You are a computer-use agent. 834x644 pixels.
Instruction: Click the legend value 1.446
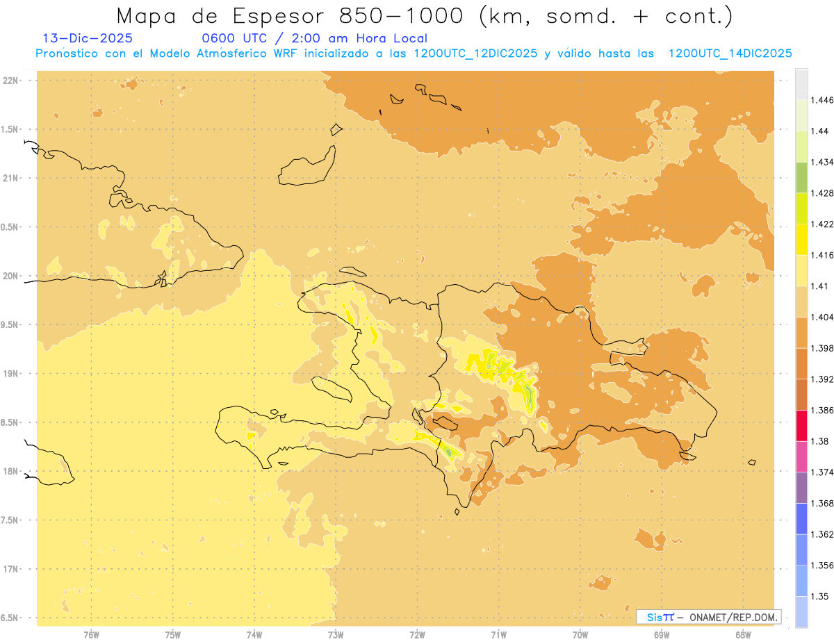click(823, 100)
